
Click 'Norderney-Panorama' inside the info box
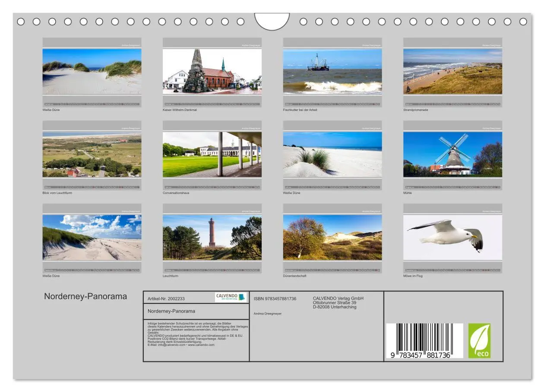pyautogui.click(x=171, y=311)
